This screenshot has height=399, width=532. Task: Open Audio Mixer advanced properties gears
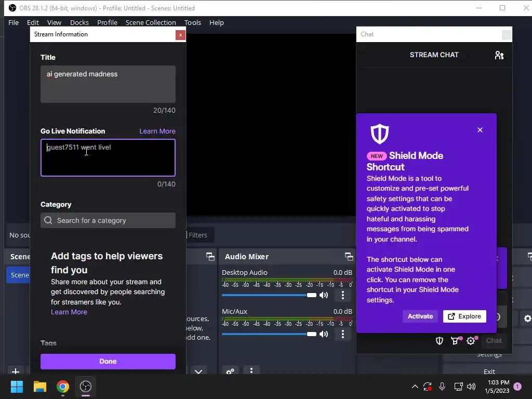click(x=230, y=371)
